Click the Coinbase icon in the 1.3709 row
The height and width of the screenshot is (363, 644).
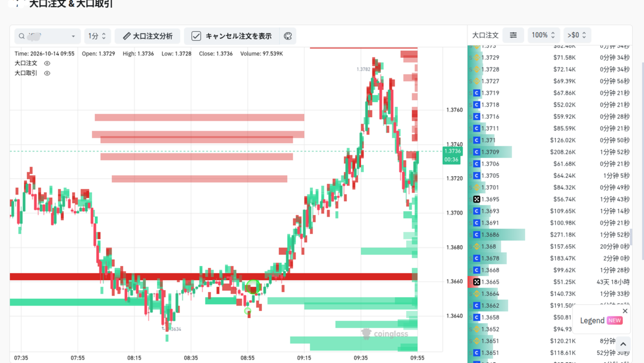click(477, 152)
